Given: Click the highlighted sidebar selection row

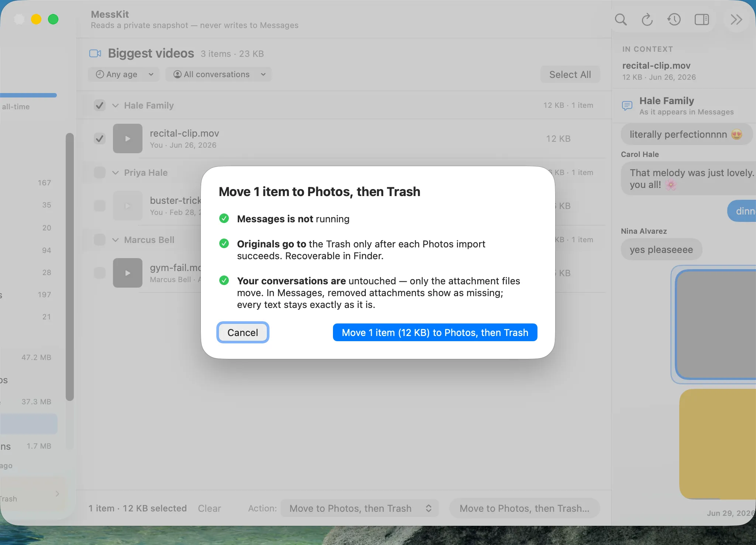Looking at the screenshot, I should pyautogui.click(x=29, y=424).
